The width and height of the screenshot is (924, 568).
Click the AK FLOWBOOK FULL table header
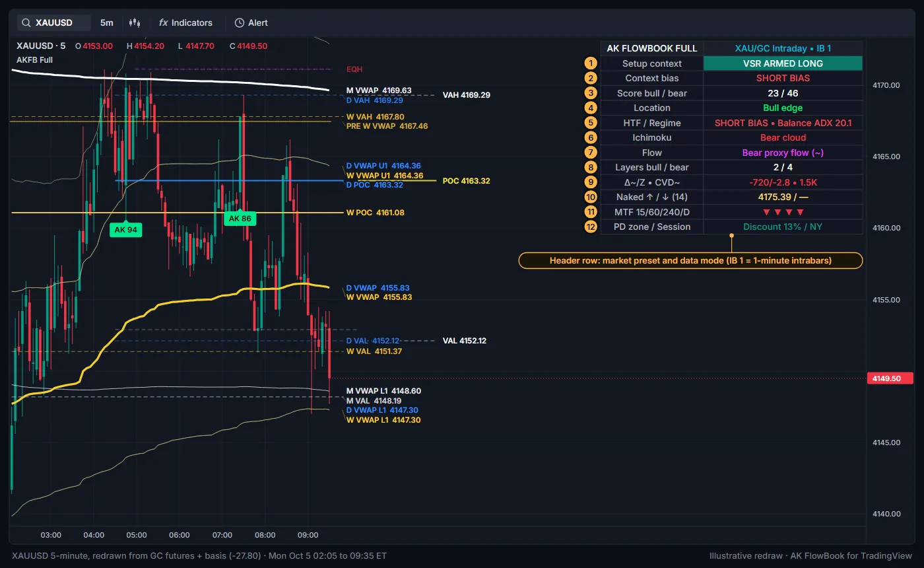coord(652,48)
